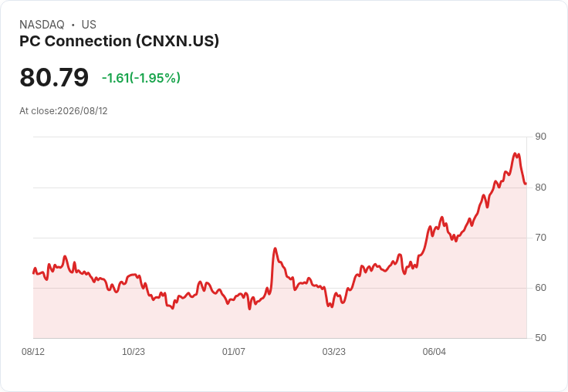The image size is (568, 392).
Task: Click the 03/23 date axis label
Action: point(333,351)
